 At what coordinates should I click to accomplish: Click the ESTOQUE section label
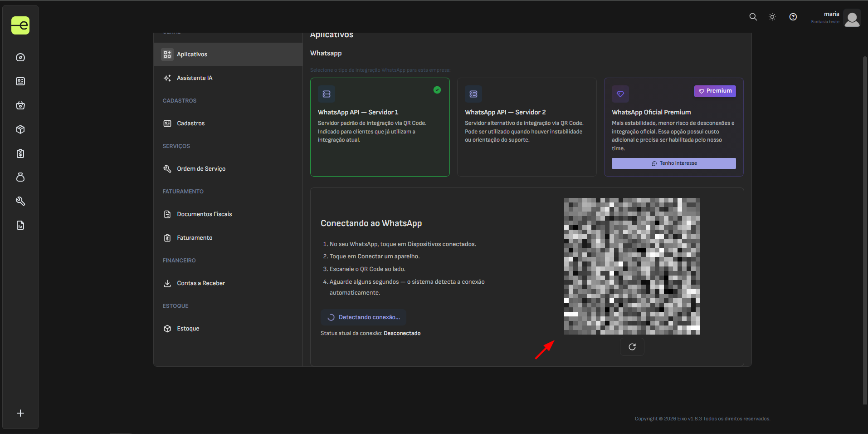[x=176, y=306]
